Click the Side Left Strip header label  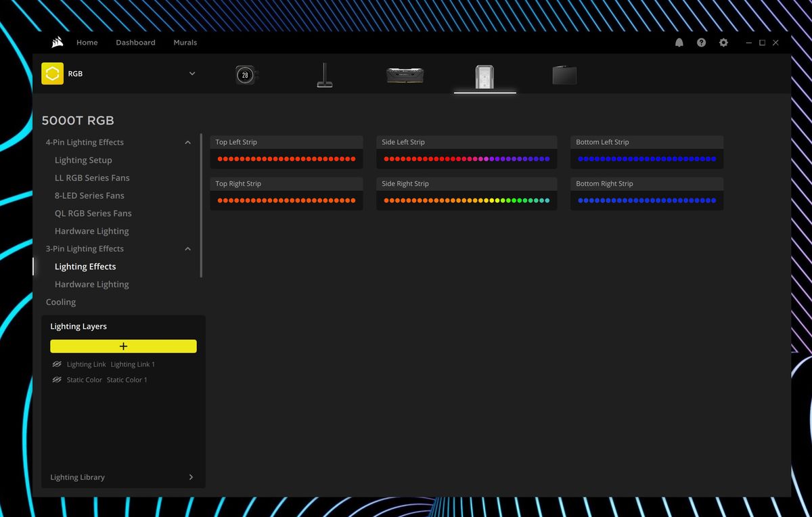click(403, 142)
